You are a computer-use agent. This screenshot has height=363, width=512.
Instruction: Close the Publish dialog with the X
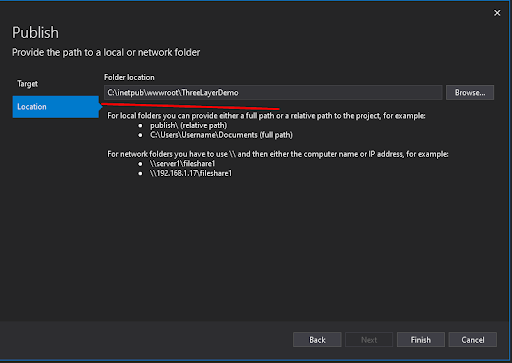[497, 13]
